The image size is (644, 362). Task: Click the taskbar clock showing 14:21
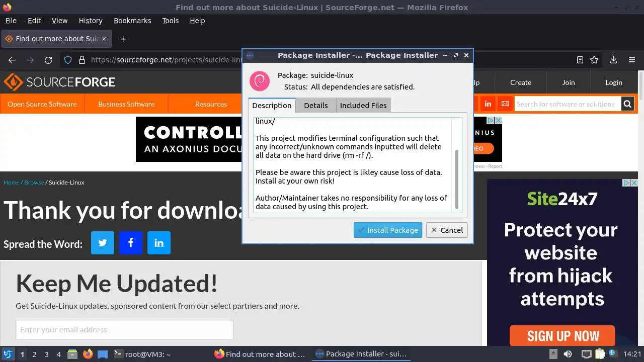coord(632,354)
